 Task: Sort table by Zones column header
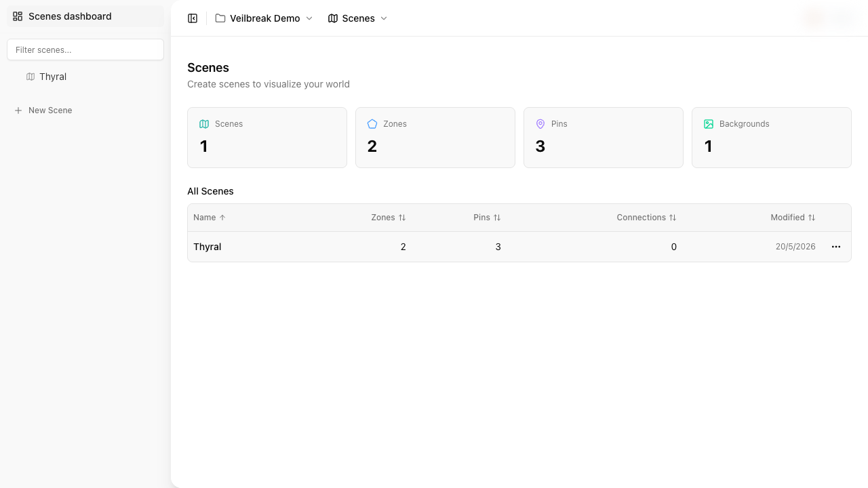coord(389,218)
